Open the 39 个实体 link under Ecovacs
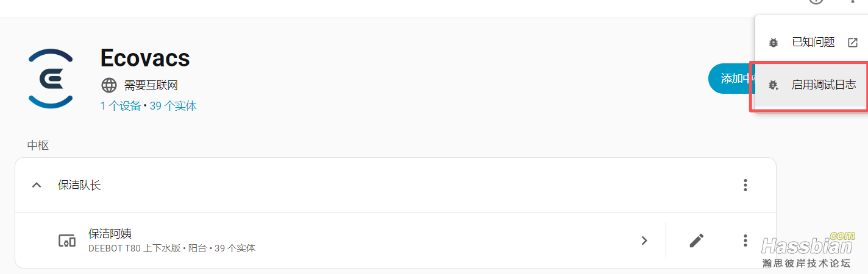This screenshot has height=274, width=868. point(173,106)
